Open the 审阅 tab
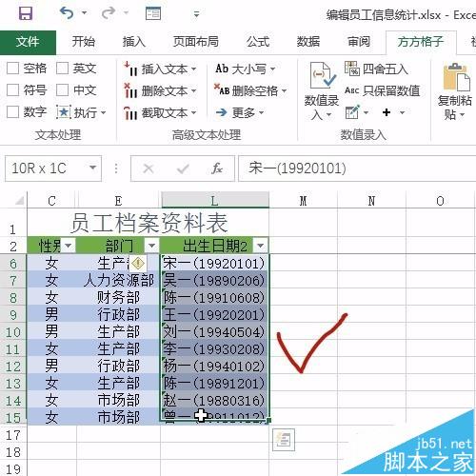 click(x=359, y=42)
